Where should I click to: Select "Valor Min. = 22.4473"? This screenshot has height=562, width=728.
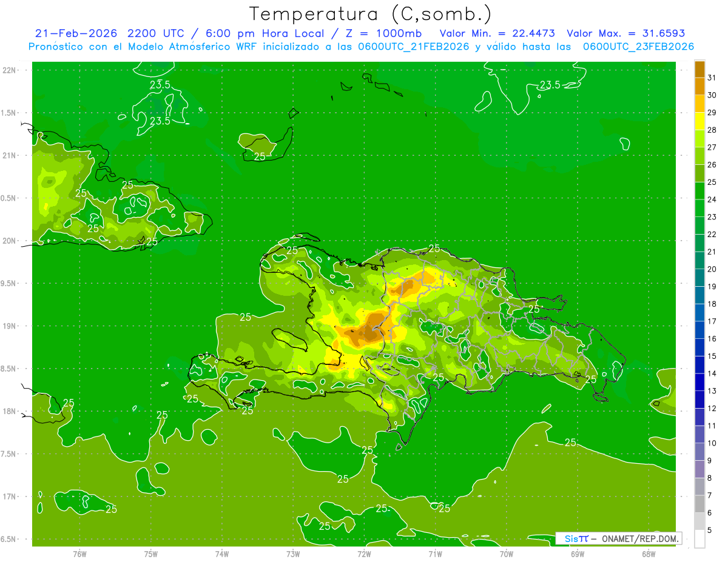(x=496, y=33)
